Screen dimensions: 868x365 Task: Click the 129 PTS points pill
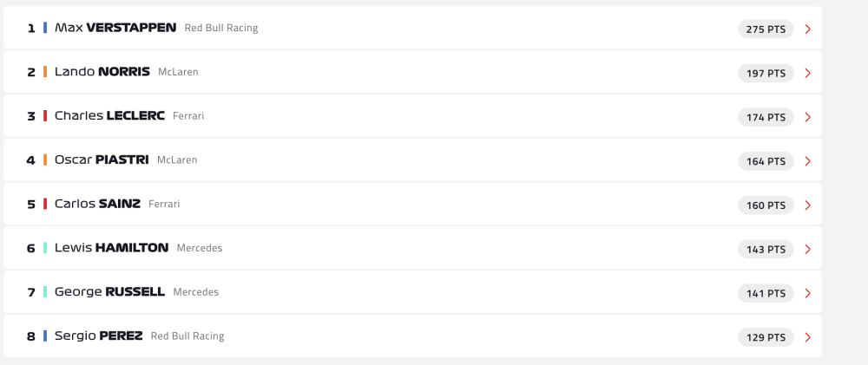(766, 337)
